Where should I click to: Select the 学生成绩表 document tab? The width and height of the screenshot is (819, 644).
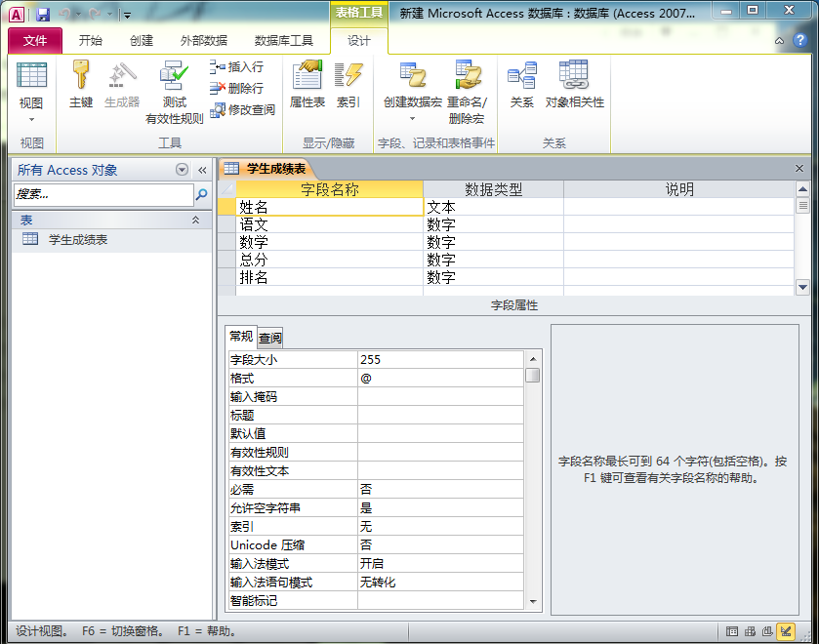coord(267,168)
